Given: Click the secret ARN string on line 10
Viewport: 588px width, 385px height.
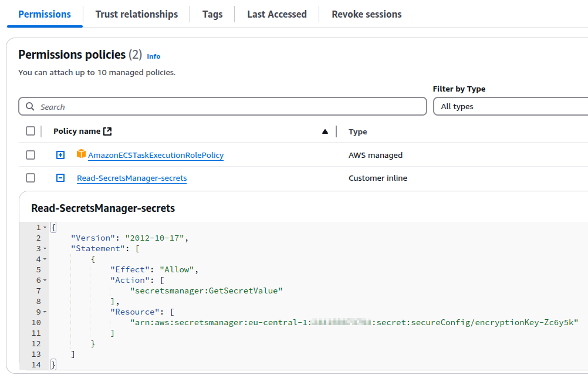Looking at the screenshot, I should [354, 322].
